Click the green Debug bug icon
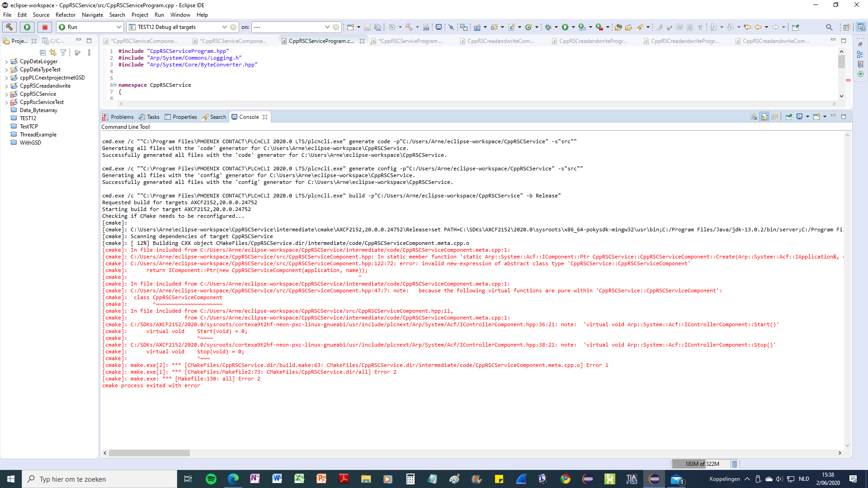Image resolution: width=868 pixels, height=488 pixels. click(548, 27)
